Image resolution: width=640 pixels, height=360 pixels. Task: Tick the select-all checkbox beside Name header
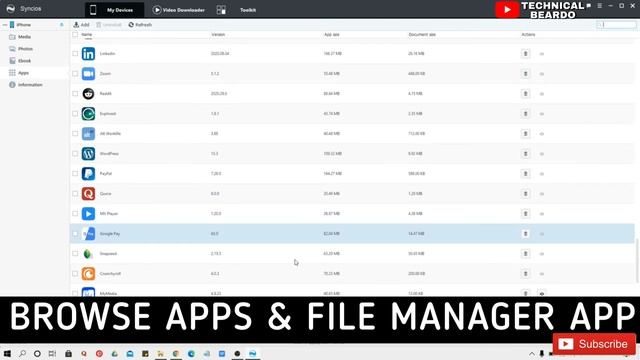click(75, 35)
